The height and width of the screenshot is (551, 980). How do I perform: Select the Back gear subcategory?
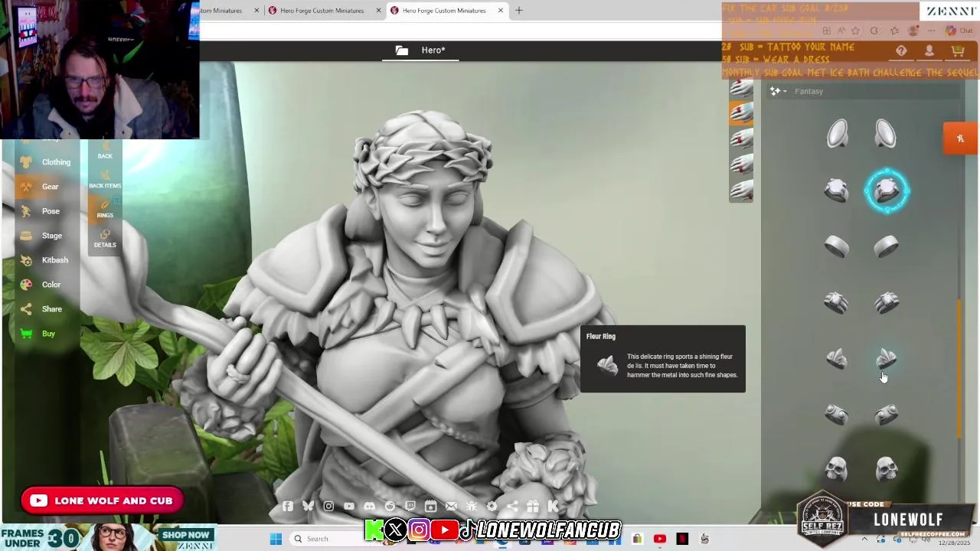pyautogui.click(x=105, y=151)
